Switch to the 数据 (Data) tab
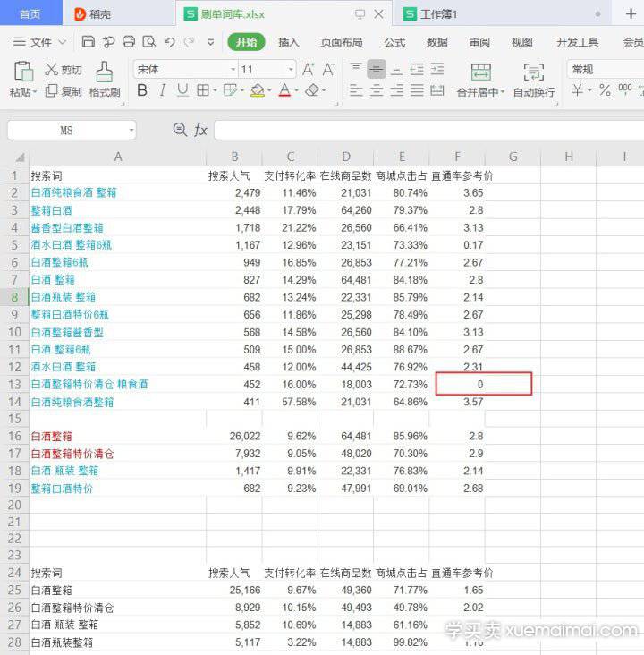The height and width of the screenshot is (655, 644). [436, 42]
